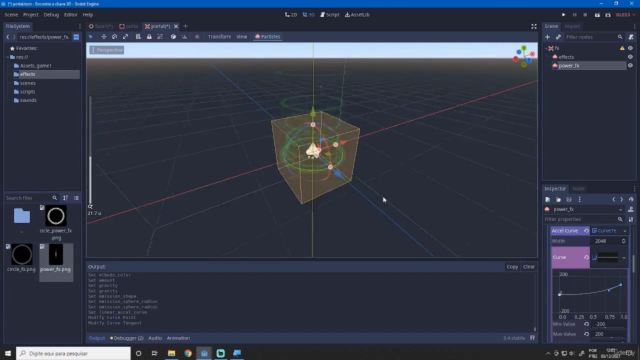Image resolution: width=640 pixels, height=360 pixels.
Task: Play a custom scene
Action: [608, 15]
